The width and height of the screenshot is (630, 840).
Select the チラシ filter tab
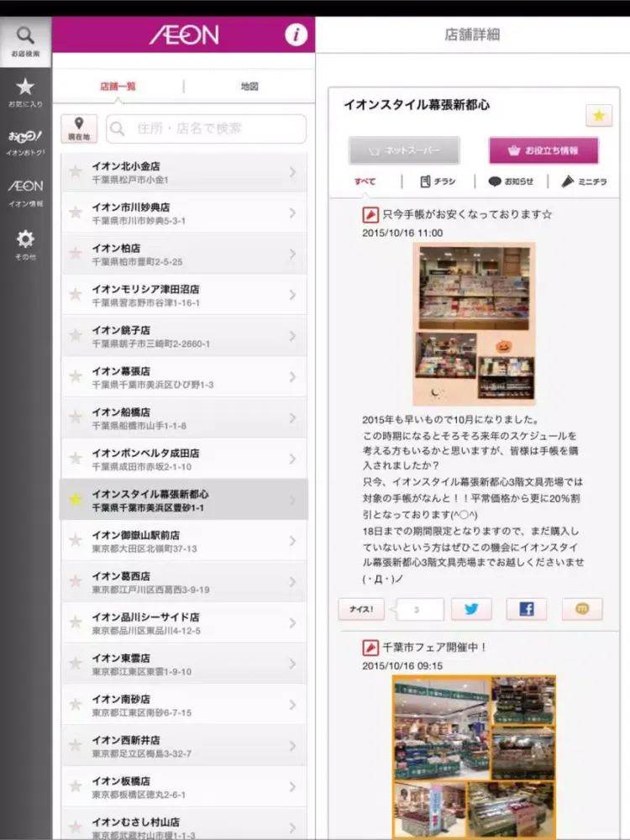click(x=438, y=181)
